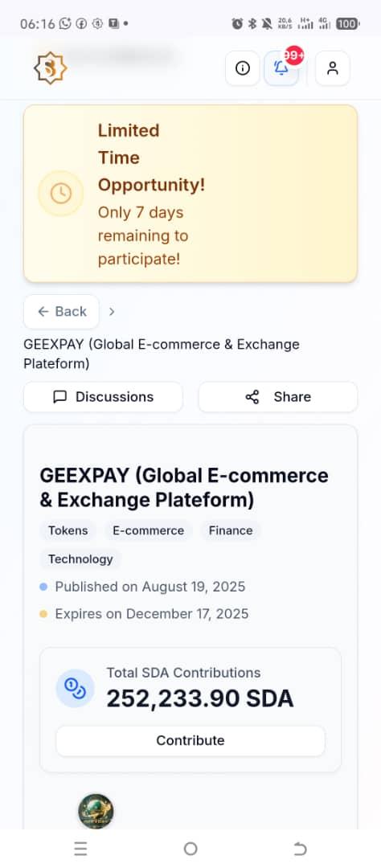Open the info circle icon
Viewport: 381px width, 868px height.
tap(243, 68)
